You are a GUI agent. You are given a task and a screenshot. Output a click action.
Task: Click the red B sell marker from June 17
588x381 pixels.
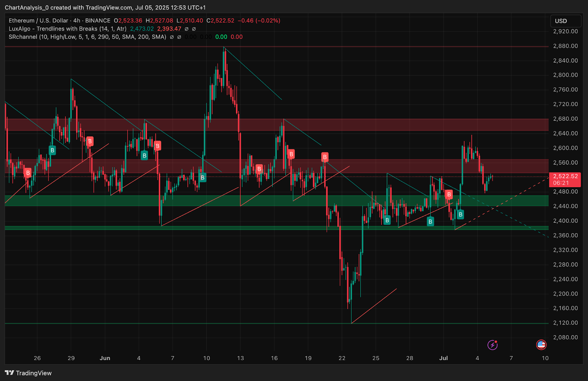point(291,154)
